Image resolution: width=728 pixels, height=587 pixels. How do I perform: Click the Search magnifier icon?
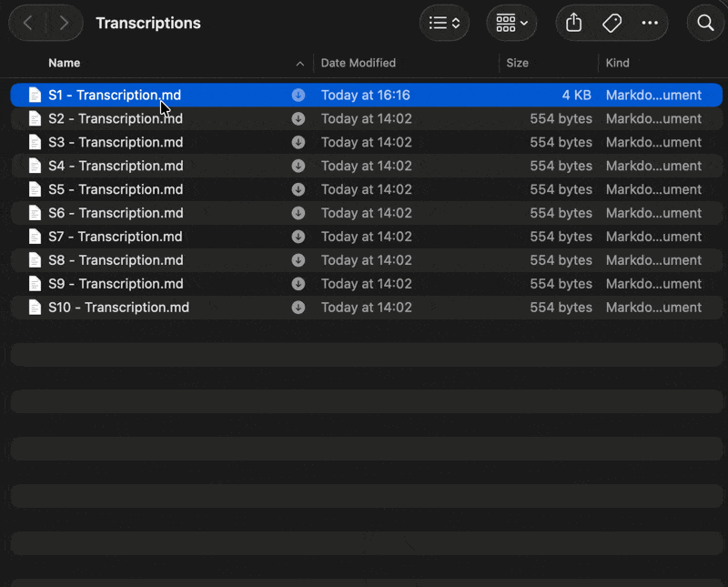705,24
